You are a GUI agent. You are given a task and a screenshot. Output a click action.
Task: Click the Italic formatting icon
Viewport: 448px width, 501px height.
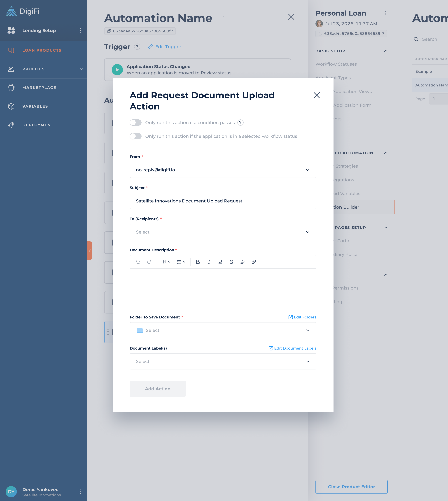click(209, 262)
